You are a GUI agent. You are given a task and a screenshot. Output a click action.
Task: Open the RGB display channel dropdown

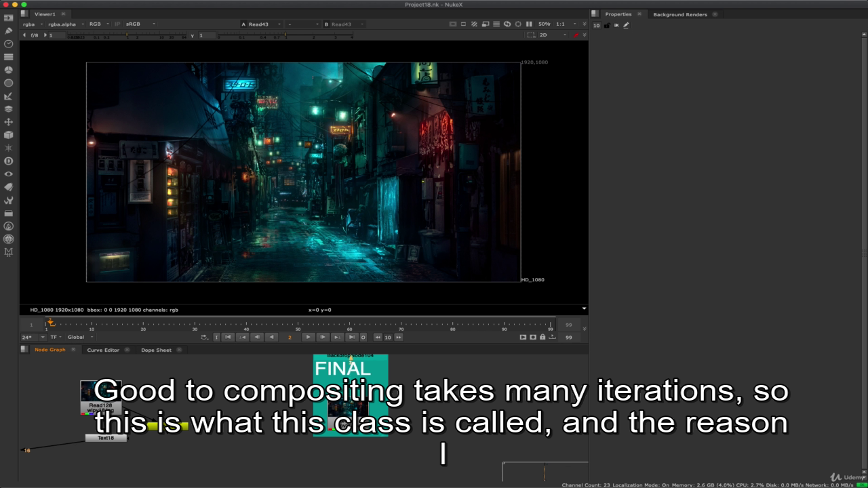(x=99, y=24)
